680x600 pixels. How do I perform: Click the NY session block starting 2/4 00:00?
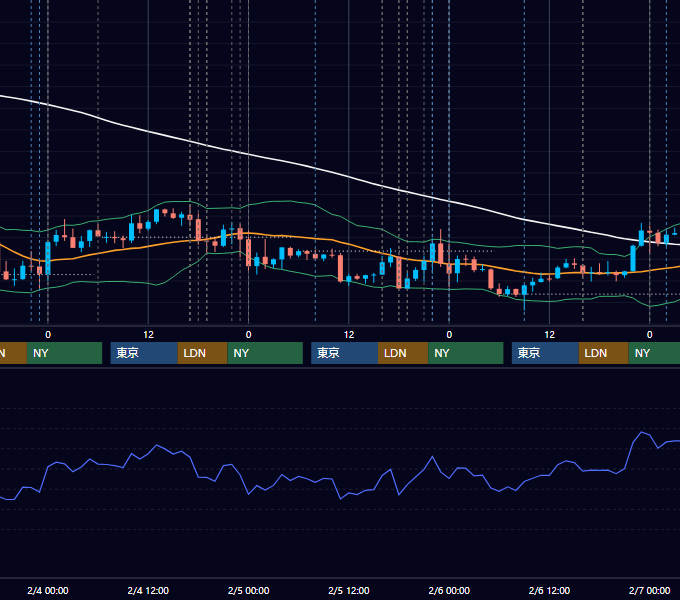tap(64, 353)
